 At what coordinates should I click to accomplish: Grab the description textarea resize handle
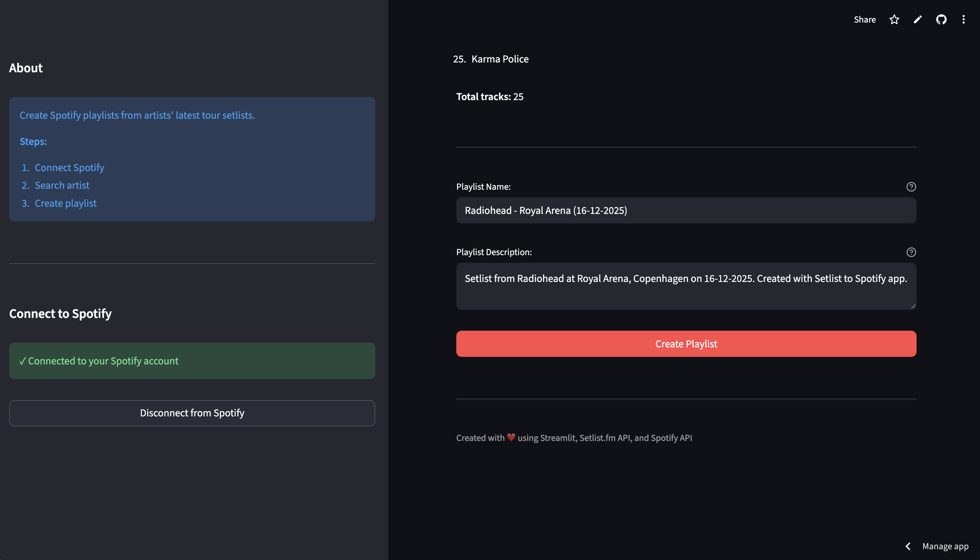click(913, 306)
